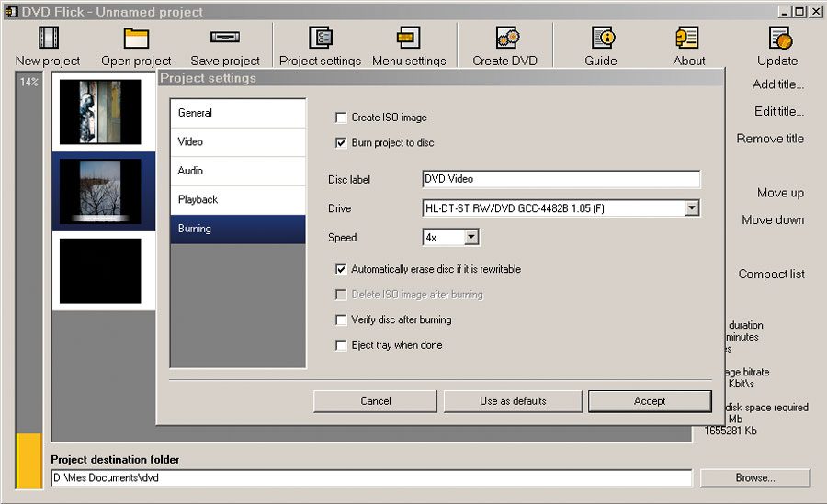
Task: Click Remove title link
Action: click(x=770, y=139)
